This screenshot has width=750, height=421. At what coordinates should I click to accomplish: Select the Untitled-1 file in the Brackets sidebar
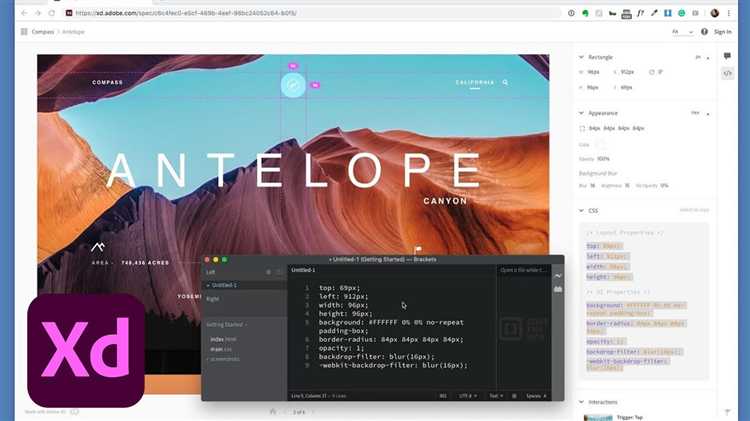(225, 285)
